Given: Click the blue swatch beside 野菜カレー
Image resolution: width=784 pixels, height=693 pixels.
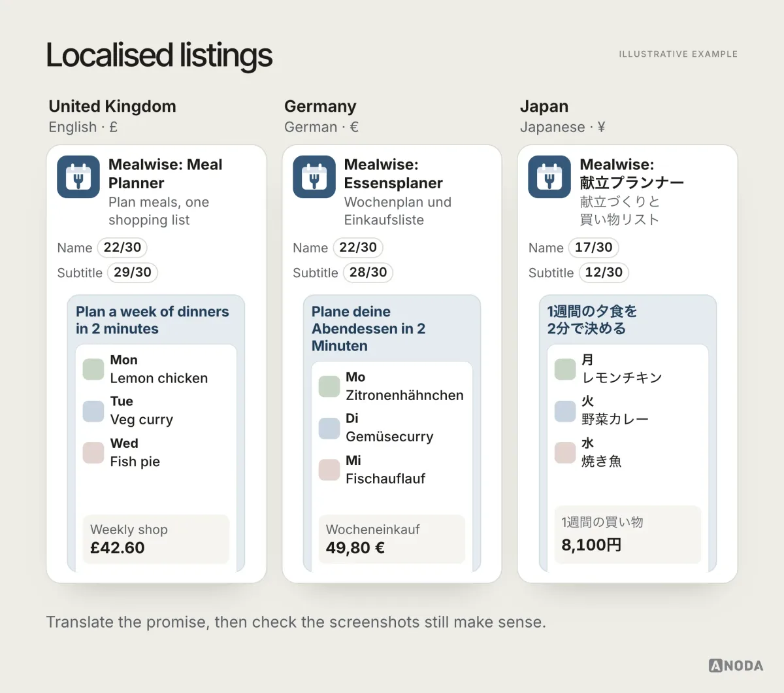Looking at the screenshot, I should click(565, 411).
